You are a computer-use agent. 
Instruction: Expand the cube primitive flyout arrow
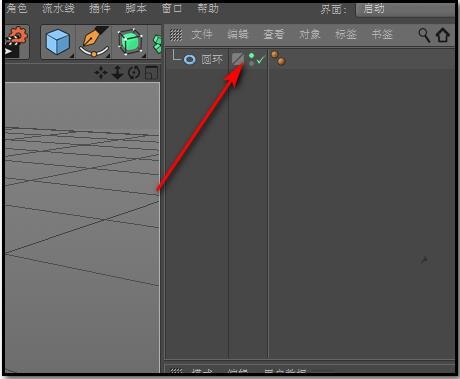(72, 56)
